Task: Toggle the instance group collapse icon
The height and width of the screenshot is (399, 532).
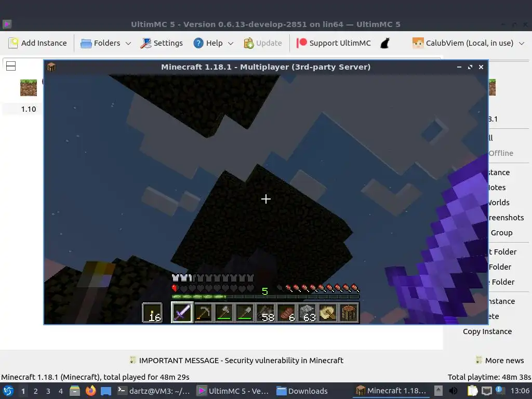Action: click(x=11, y=66)
